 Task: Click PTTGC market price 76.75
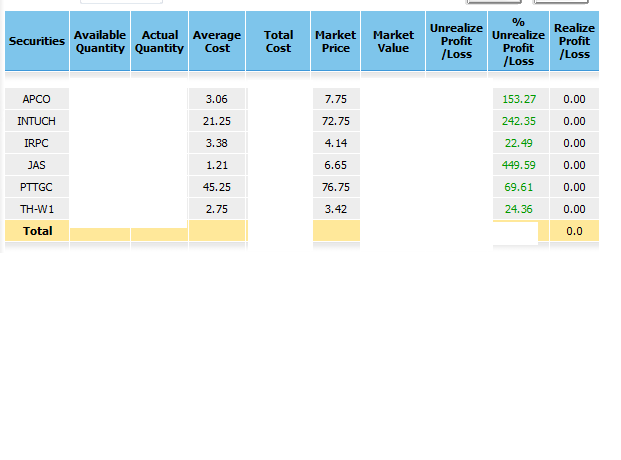coord(336,187)
